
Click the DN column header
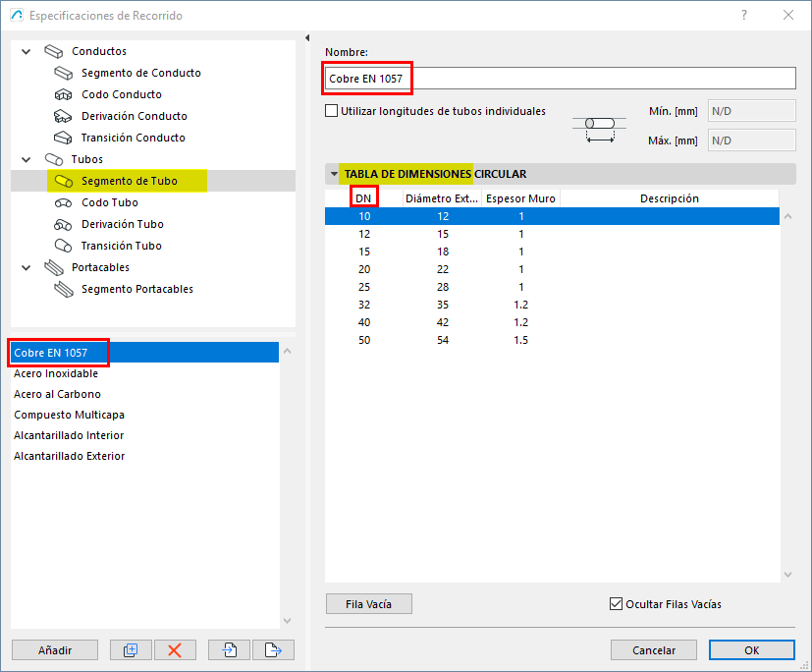(x=364, y=198)
